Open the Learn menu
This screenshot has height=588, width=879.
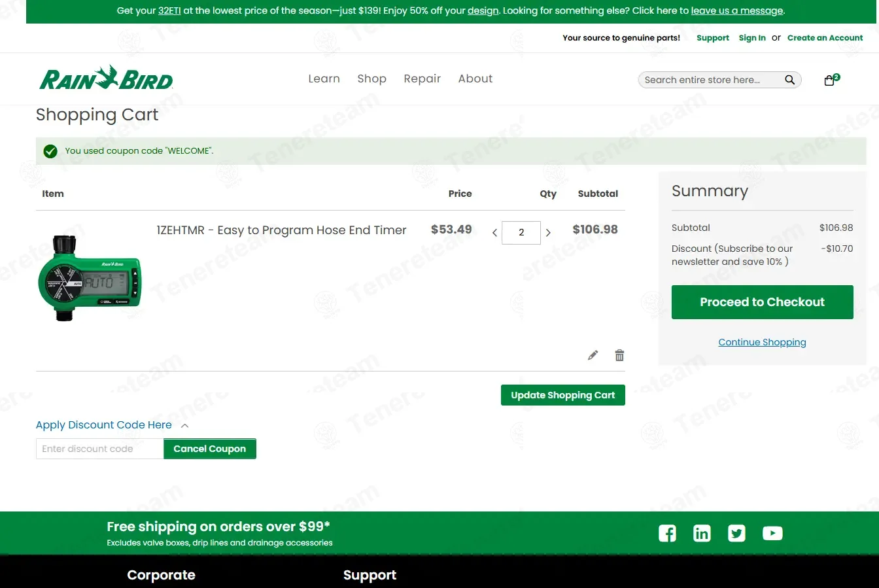324,78
